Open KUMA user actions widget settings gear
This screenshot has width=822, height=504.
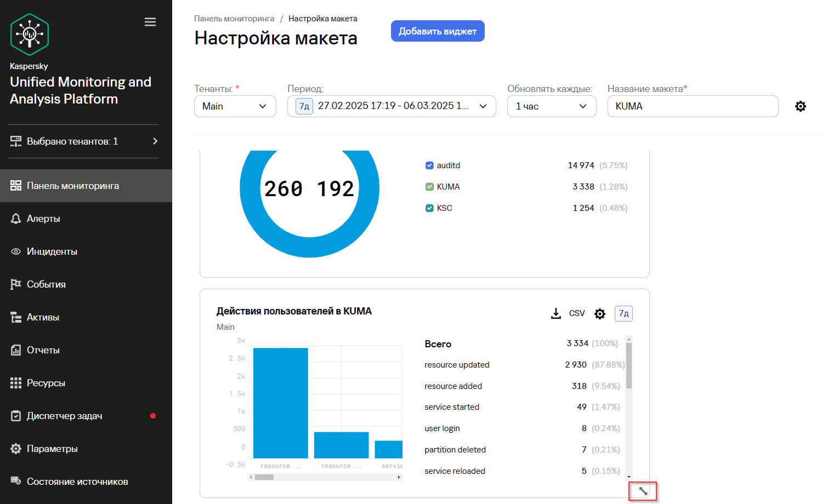pyautogui.click(x=600, y=314)
